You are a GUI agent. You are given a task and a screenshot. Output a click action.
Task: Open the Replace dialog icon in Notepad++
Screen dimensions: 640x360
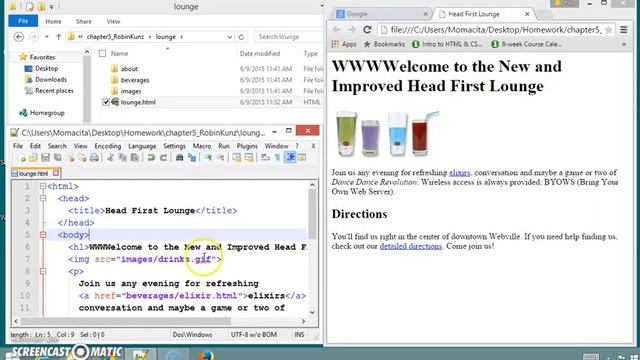point(192,158)
